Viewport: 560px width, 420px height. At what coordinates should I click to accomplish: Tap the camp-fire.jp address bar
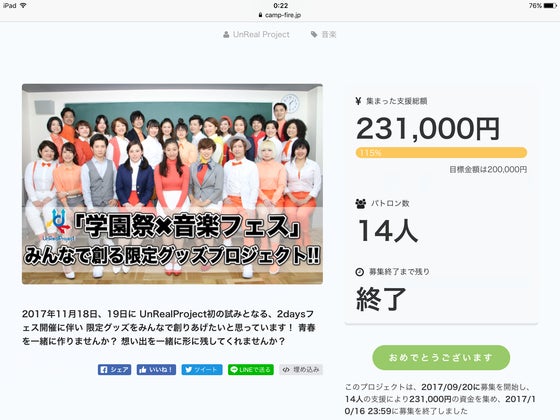[280, 15]
